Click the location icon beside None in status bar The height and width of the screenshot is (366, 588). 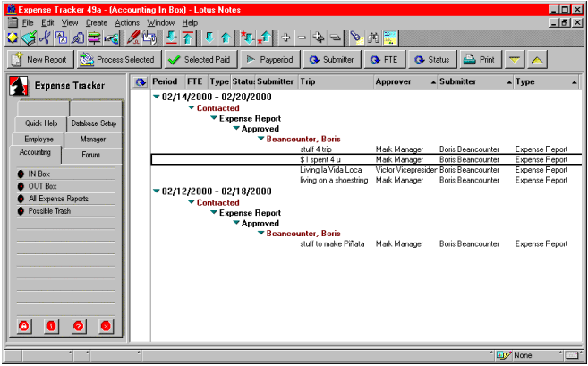point(503,354)
